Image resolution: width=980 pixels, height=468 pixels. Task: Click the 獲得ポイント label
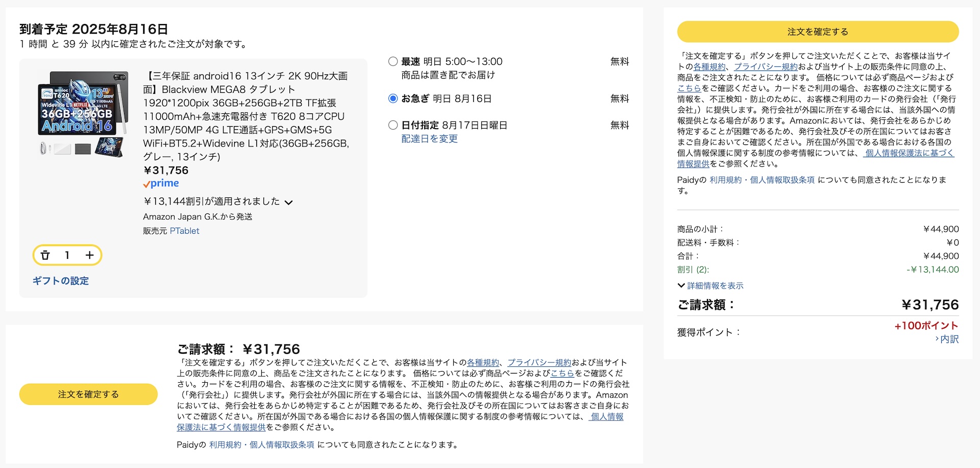click(x=709, y=332)
